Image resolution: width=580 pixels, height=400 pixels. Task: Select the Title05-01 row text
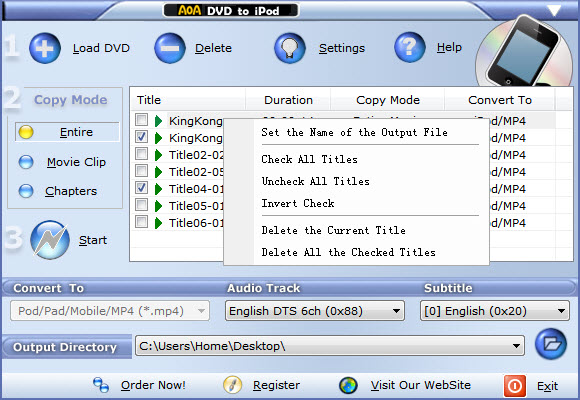point(196,206)
